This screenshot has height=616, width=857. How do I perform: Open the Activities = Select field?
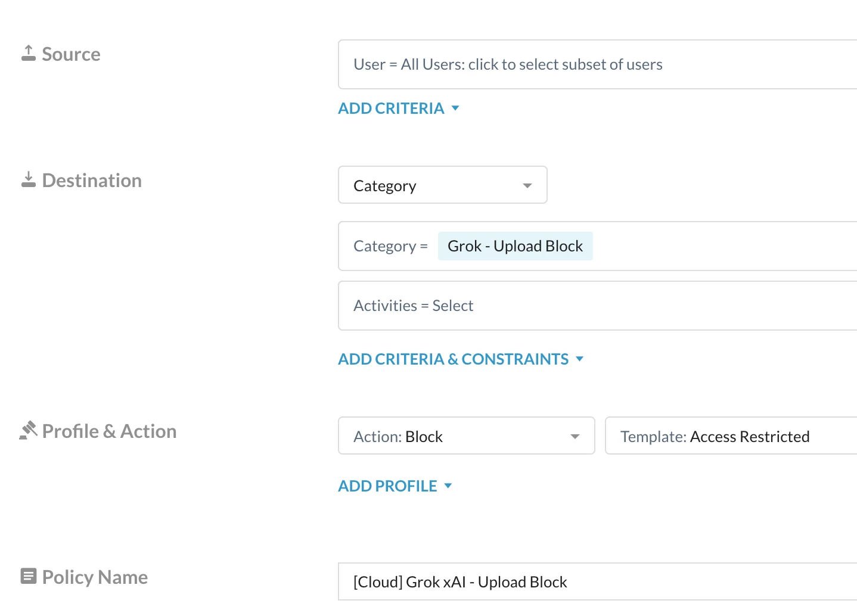(x=598, y=306)
